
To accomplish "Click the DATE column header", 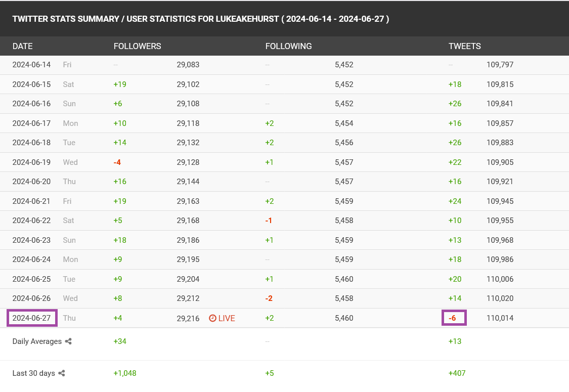I will pos(22,46).
